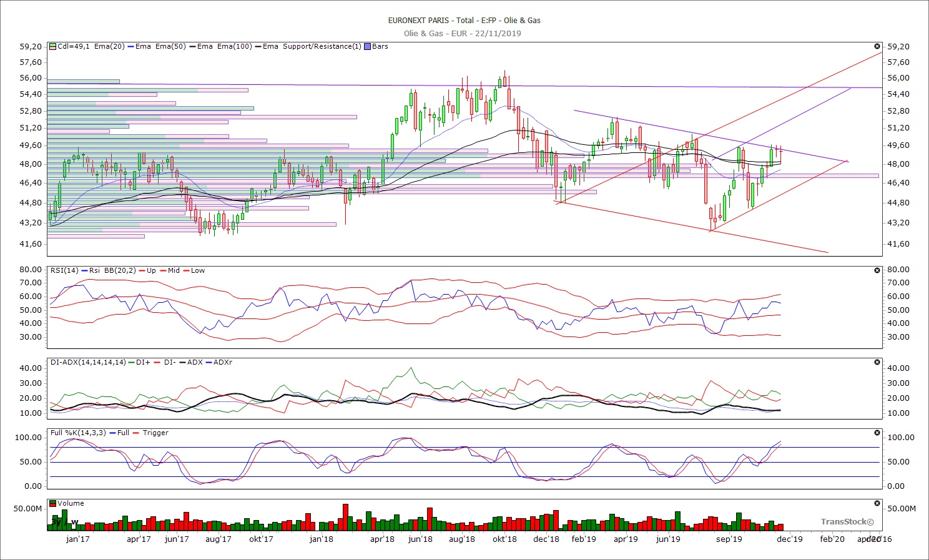Click the RSI(14) panel label
This screenshot has width=929, height=560.
pyautogui.click(x=66, y=270)
